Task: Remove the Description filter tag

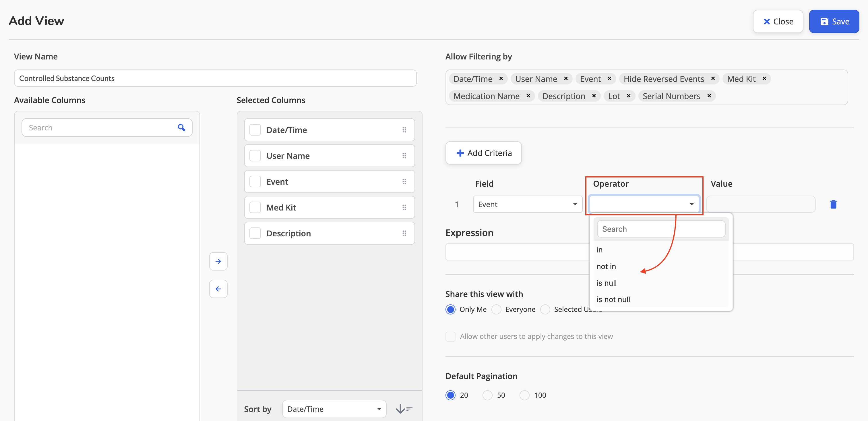Action: coord(594,96)
